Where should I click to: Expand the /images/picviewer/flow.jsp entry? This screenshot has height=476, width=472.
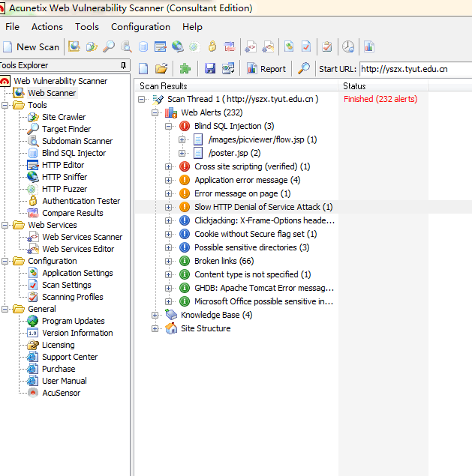pyautogui.click(x=182, y=139)
